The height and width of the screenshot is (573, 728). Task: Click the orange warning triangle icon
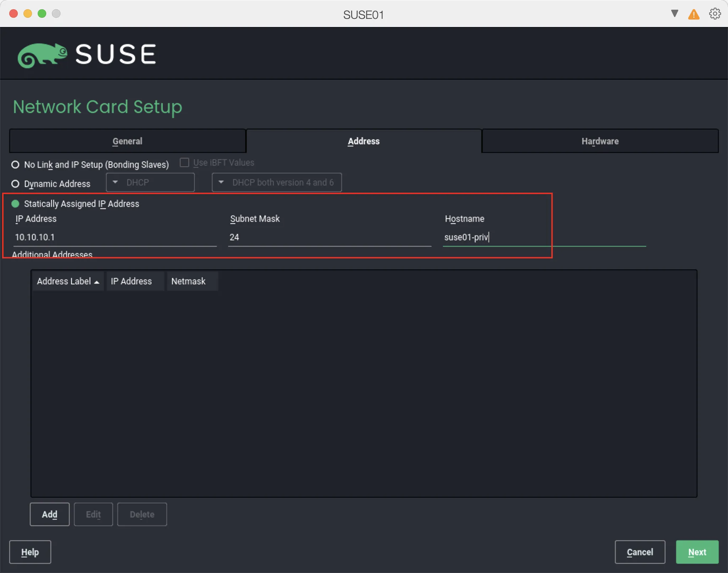tap(693, 14)
